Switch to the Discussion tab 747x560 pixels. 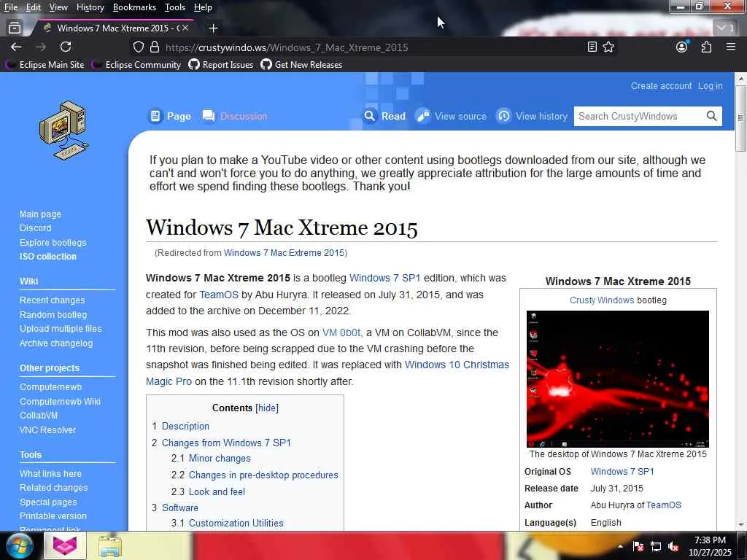click(235, 116)
